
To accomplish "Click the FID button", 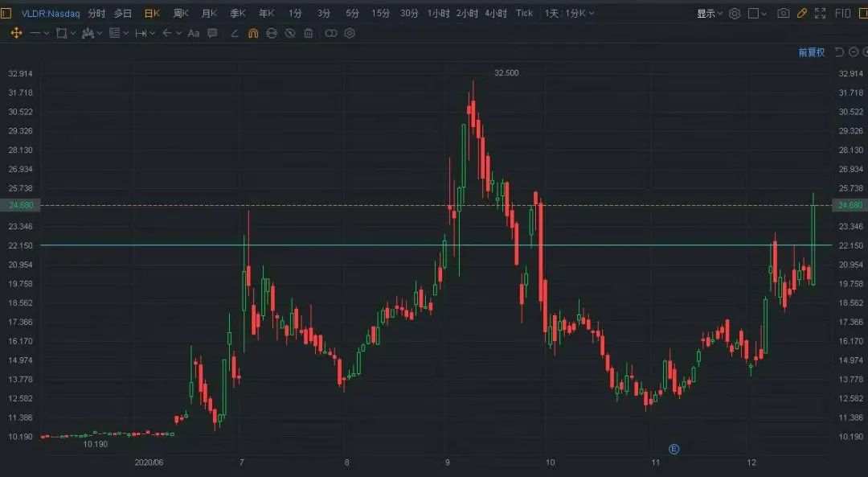I will [x=843, y=14].
